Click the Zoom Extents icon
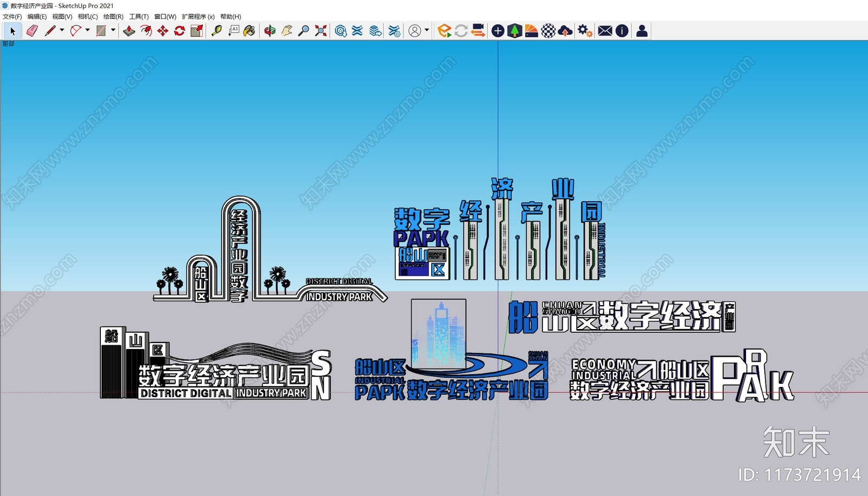The width and height of the screenshot is (868, 496). click(321, 31)
